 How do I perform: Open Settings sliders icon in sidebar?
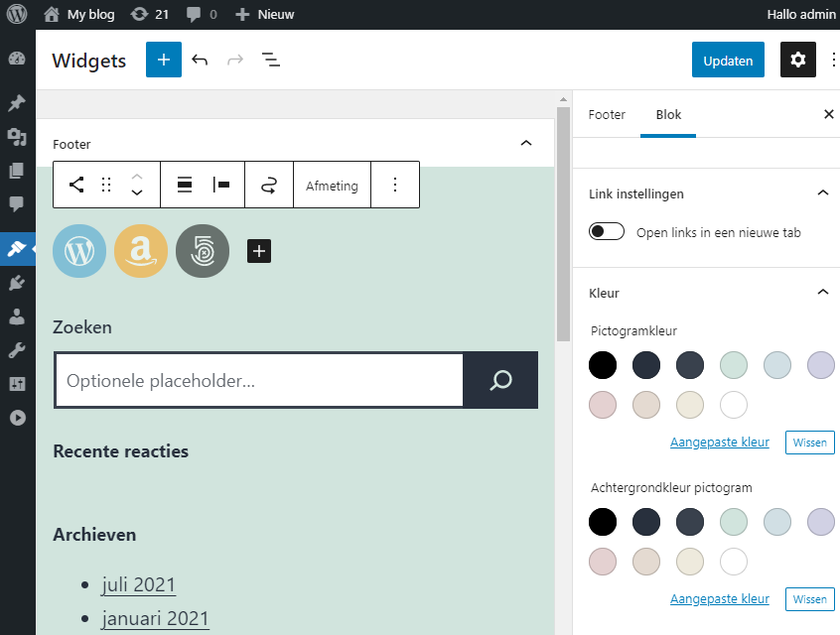point(17,383)
